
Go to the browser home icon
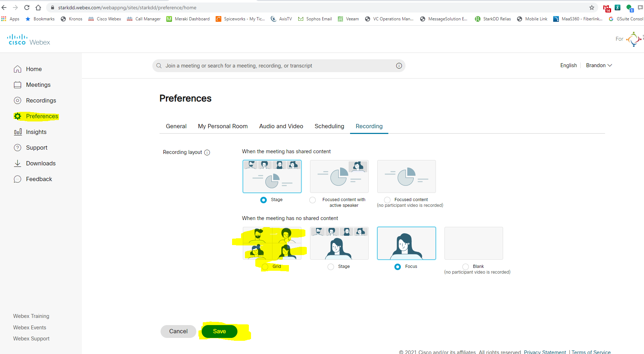point(38,8)
